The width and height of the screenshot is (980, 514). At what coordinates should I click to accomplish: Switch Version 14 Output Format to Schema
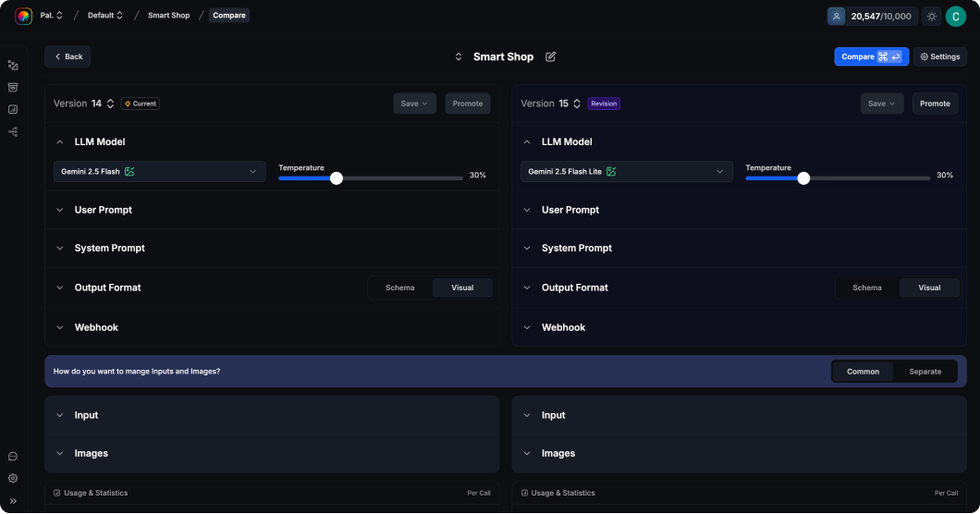(400, 288)
